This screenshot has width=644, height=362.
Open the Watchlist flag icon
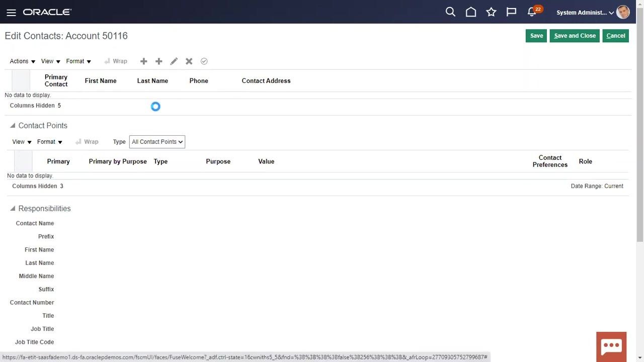511,12
